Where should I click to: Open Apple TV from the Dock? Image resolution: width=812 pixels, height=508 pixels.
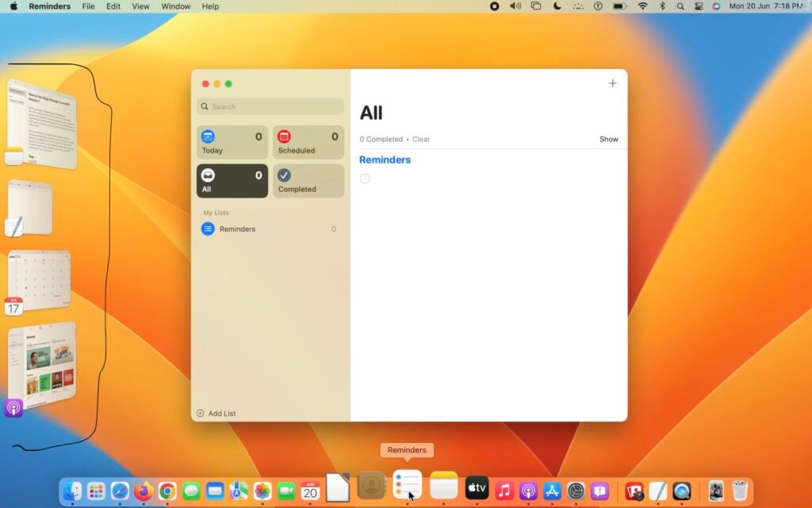477,488
